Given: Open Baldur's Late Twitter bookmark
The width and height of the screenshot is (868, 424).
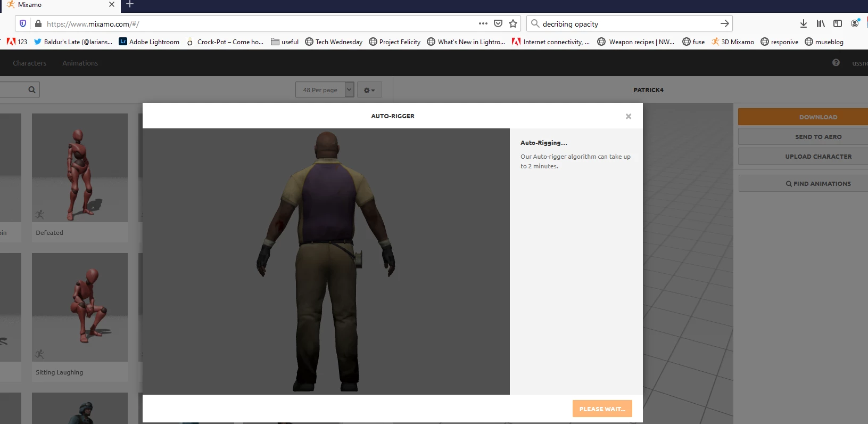Looking at the screenshot, I should pos(73,42).
